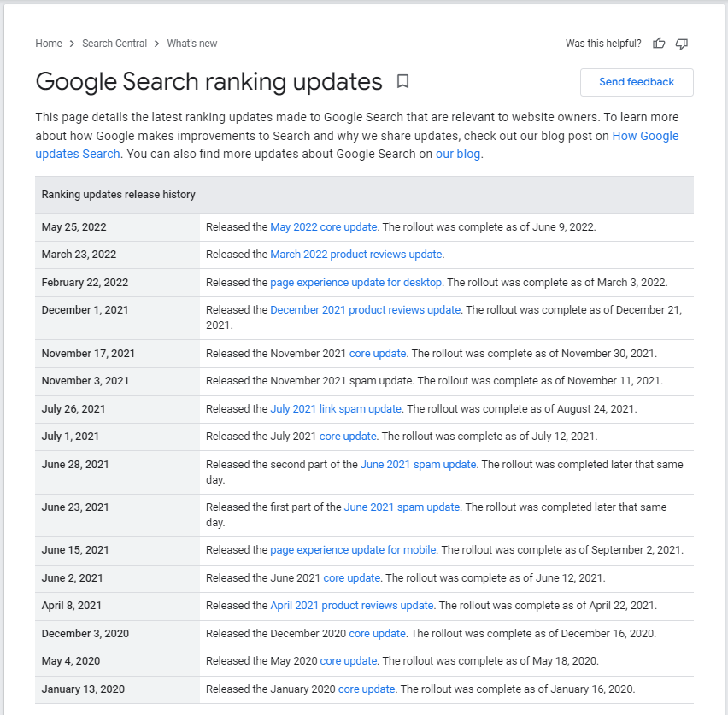Go to Home breadcrumb
Viewport: 728px width, 715px height.
click(49, 44)
